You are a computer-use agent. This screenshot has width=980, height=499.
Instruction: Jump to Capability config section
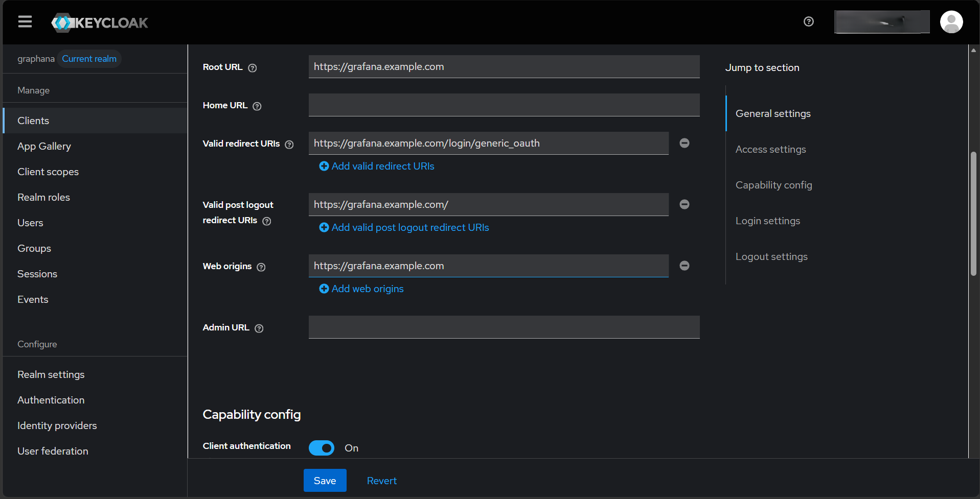[773, 185]
